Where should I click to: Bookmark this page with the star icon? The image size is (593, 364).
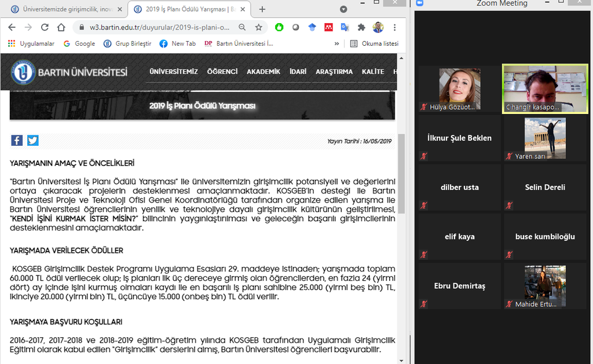tap(258, 27)
